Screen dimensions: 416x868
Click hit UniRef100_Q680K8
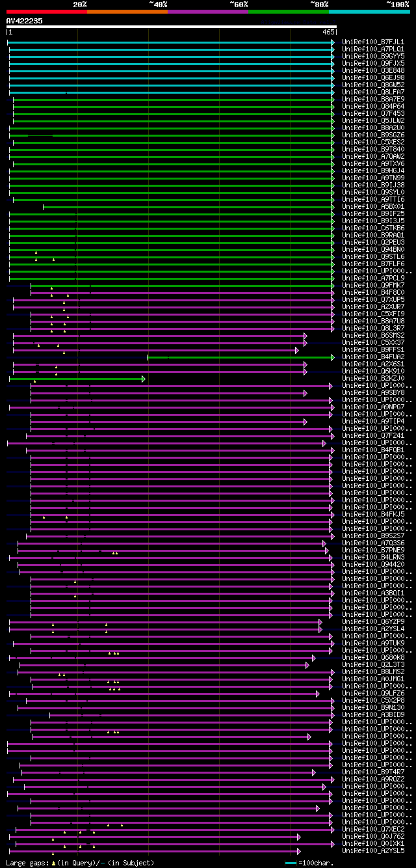tap(373, 657)
